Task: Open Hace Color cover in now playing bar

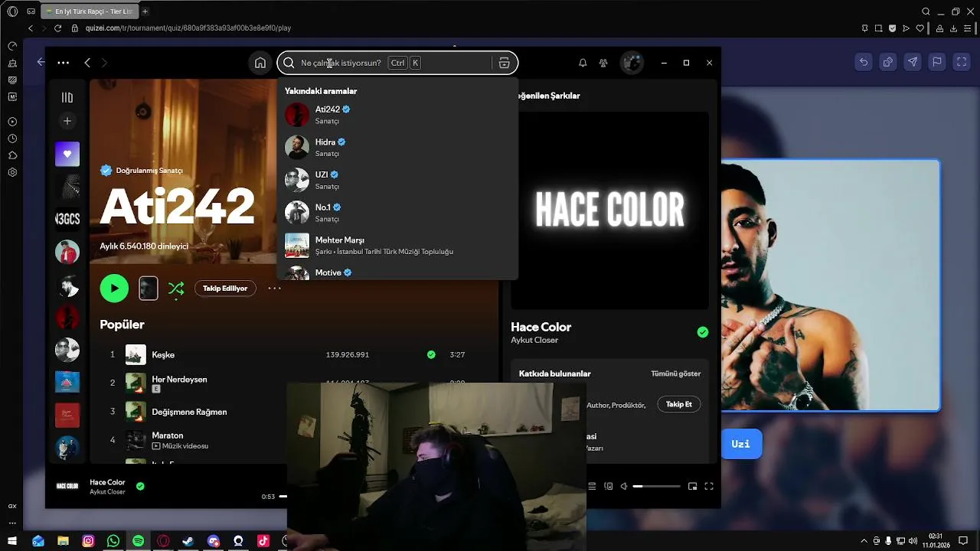Action: point(67,486)
